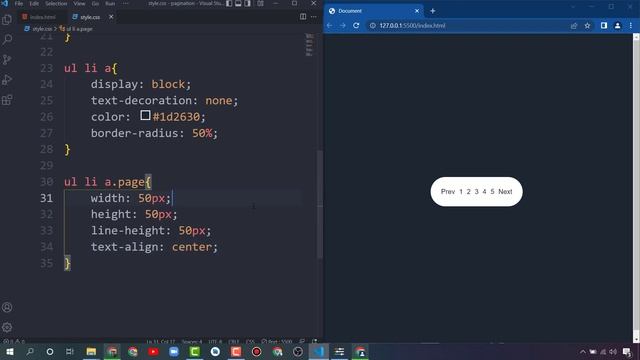Open color picker swatch for #1d2630
Viewport: 640px width, 360px height.
145,116
